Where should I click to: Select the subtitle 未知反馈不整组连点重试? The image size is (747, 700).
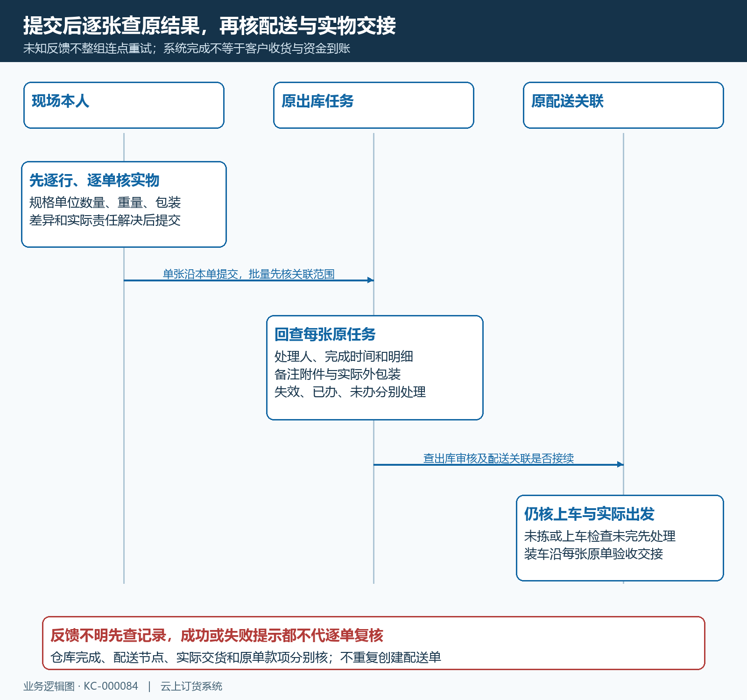pyautogui.click(x=87, y=49)
